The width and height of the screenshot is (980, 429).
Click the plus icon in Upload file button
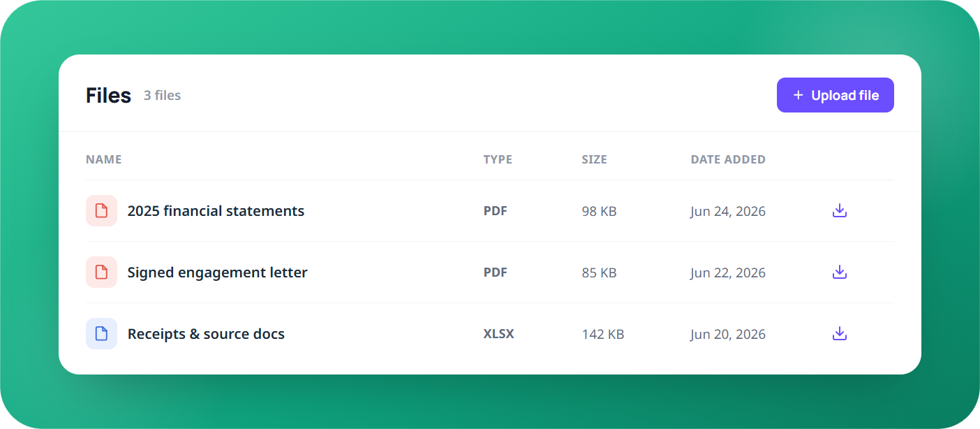pyautogui.click(x=799, y=95)
